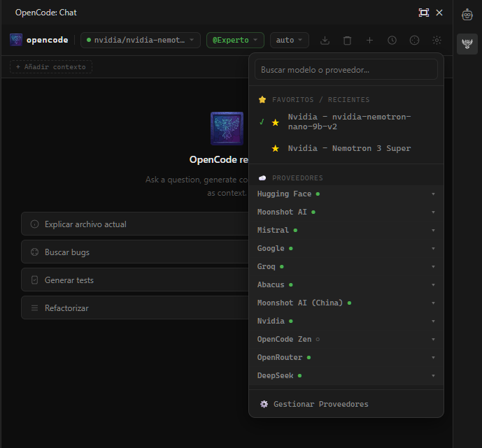Expand Google provider list
The height and width of the screenshot is (448, 482).
tap(346, 248)
